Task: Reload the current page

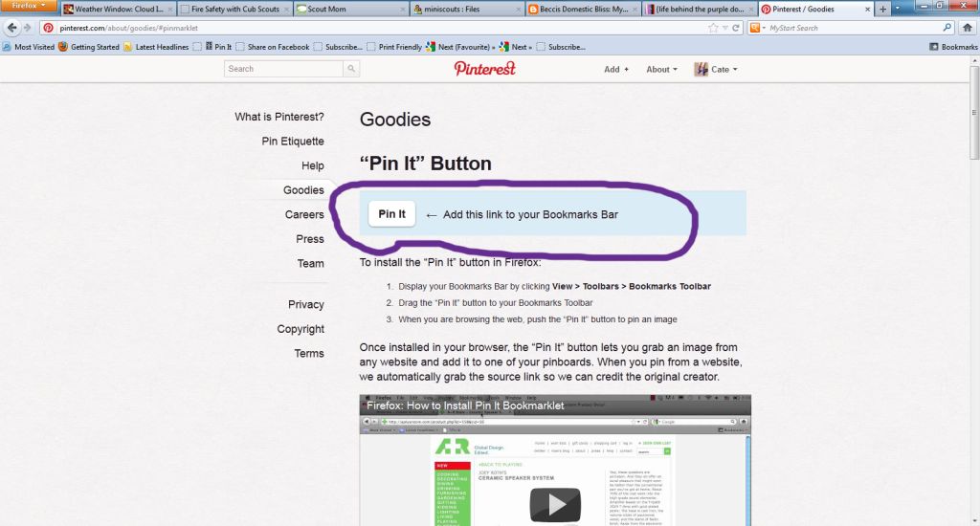Action: coord(736,28)
